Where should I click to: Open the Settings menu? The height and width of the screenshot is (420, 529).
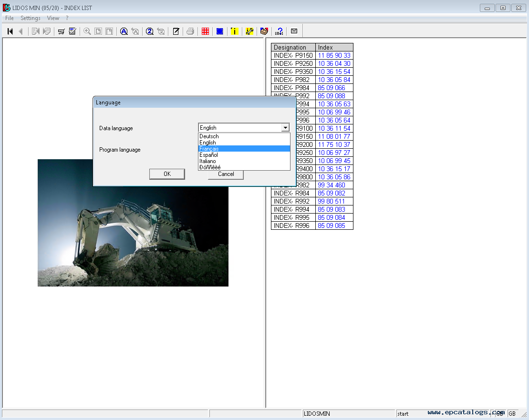coord(30,18)
